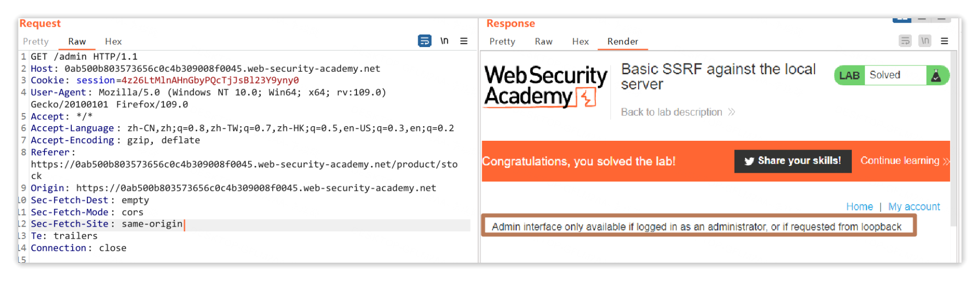Select the side-by-side layout icon
Viewport: 980px width, 281px height.
901,20
